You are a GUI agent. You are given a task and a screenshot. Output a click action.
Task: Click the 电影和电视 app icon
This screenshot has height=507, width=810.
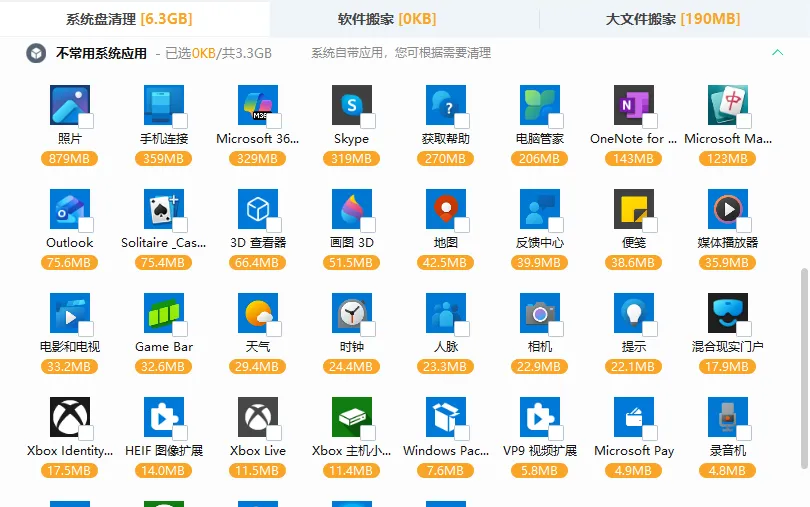[x=70, y=313]
